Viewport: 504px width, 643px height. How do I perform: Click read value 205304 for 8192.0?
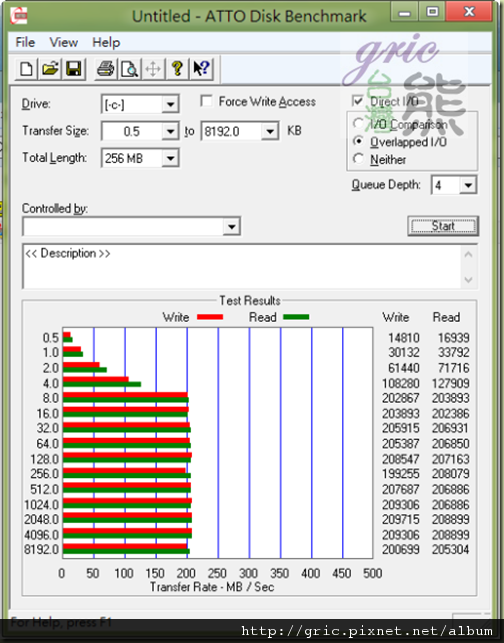450,550
